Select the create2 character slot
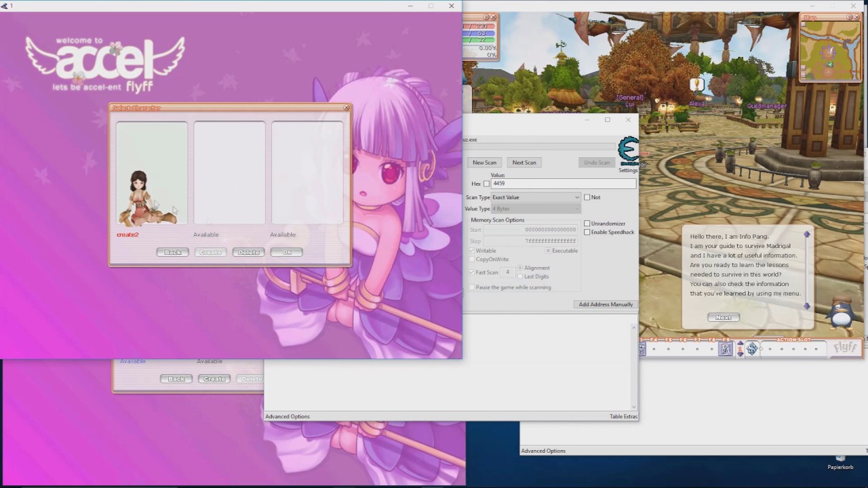The image size is (868, 488). coord(152,173)
